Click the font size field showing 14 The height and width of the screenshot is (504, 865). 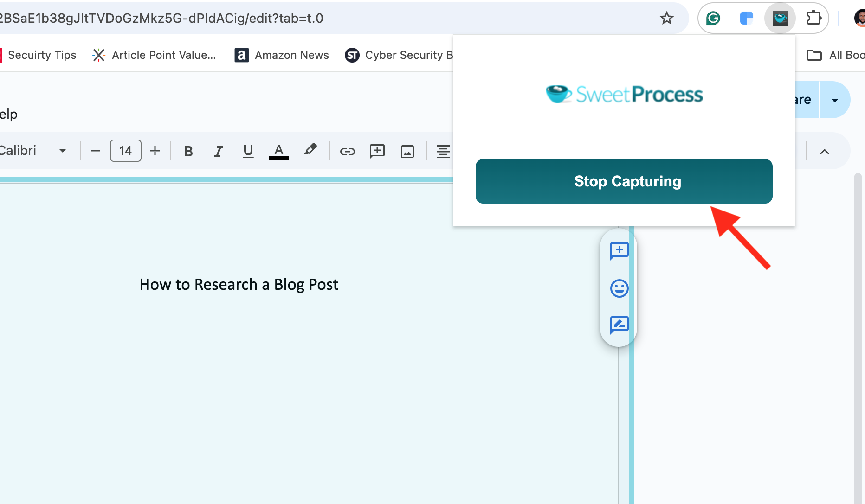point(125,151)
